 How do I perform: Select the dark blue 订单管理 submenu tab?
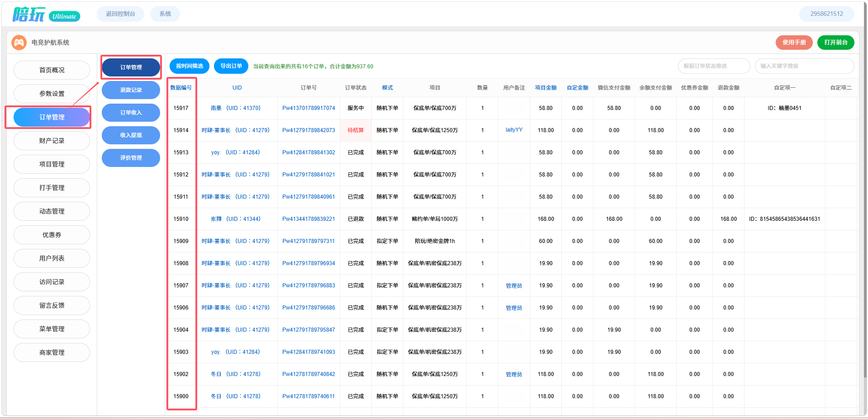pyautogui.click(x=131, y=67)
